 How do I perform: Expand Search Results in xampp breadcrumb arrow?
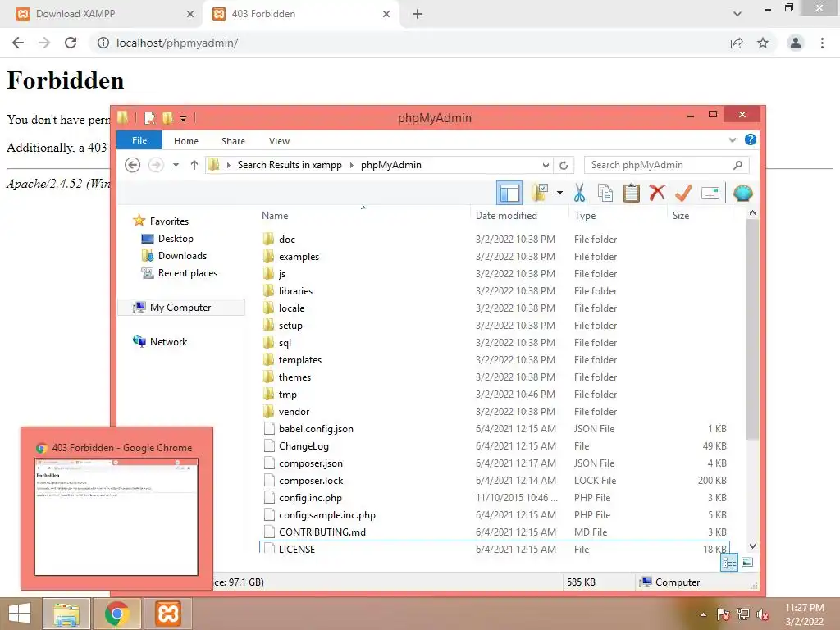click(x=351, y=165)
